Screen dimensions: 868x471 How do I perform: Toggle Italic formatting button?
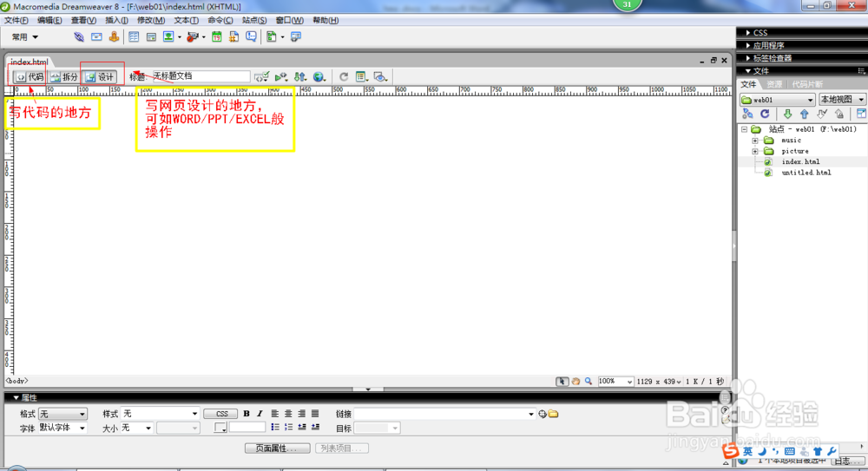259,414
